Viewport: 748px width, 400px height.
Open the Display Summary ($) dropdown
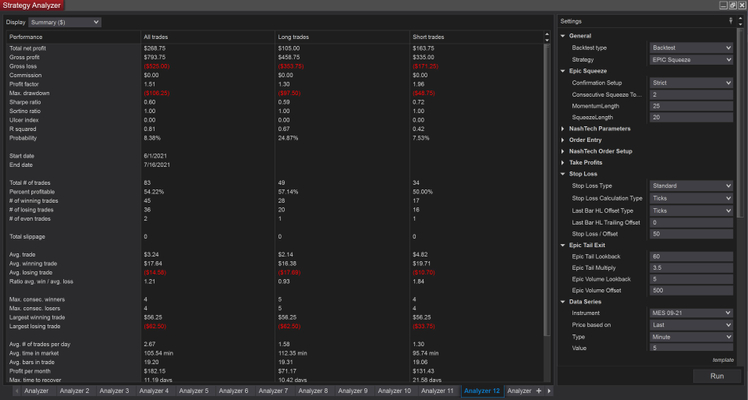[x=65, y=21]
